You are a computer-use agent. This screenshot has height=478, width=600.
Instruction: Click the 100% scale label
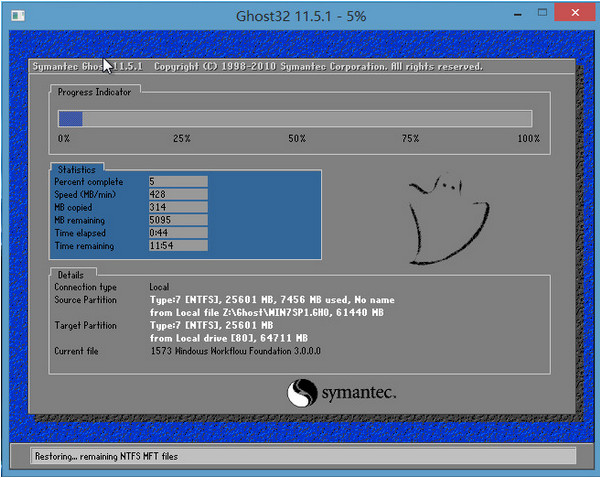point(528,139)
